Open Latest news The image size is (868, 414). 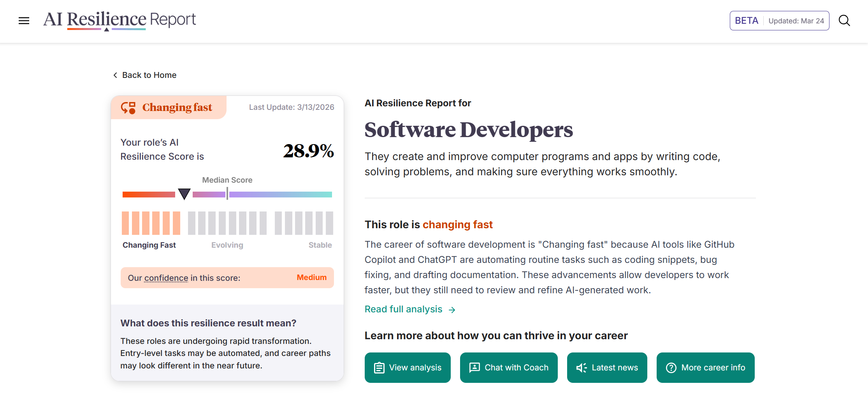(x=607, y=367)
